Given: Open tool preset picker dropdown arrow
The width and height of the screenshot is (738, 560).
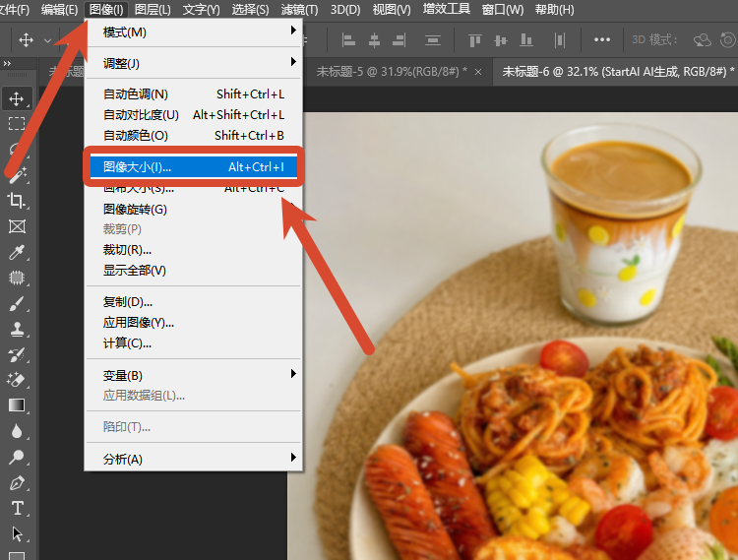Looking at the screenshot, I should pos(47,40).
